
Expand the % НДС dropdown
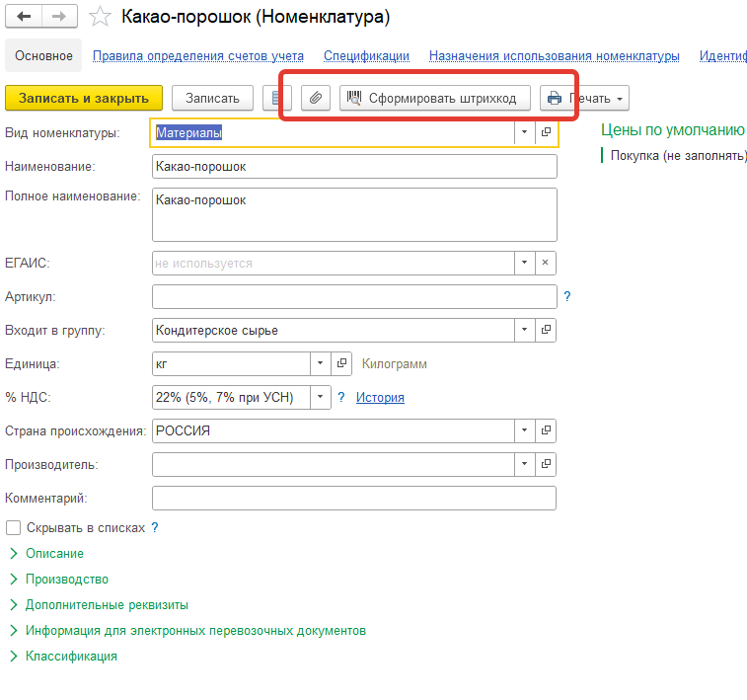(320, 397)
